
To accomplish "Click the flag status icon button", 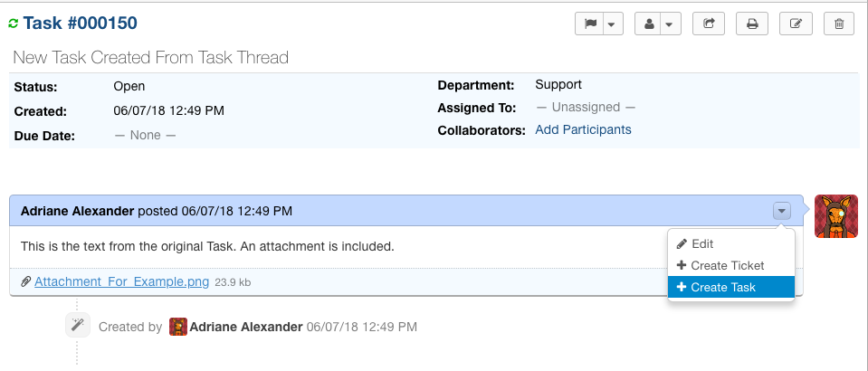I will coord(590,24).
